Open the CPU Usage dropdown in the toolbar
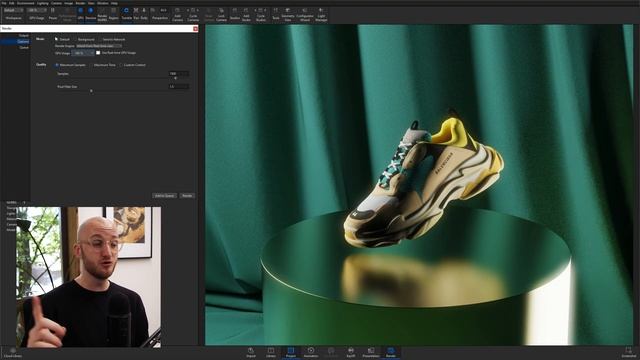 (x=37, y=10)
